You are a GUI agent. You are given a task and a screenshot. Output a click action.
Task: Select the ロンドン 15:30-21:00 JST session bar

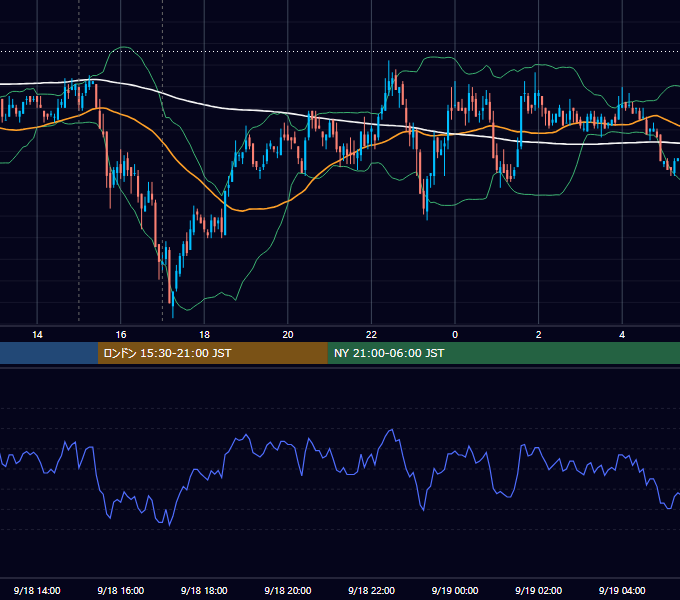pyautogui.click(x=212, y=353)
